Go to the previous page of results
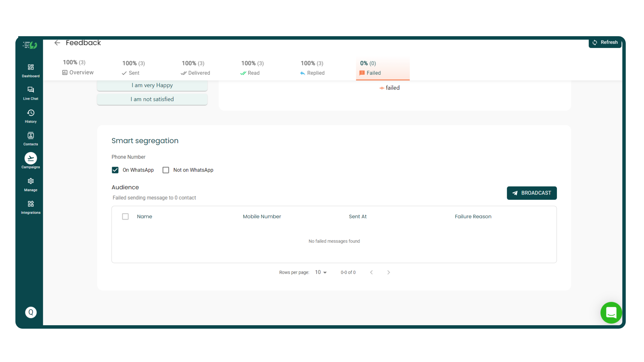The image size is (644, 362). pos(371,272)
